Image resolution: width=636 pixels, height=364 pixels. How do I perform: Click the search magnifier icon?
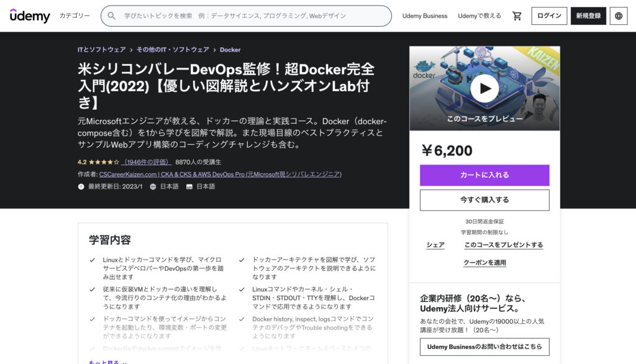point(112,16)
